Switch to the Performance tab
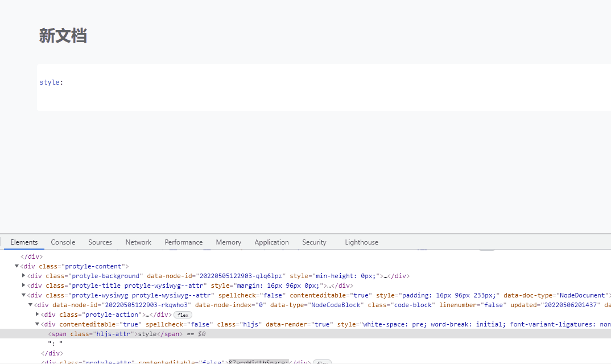The image size is (611, 364). [x=183, y=242]
